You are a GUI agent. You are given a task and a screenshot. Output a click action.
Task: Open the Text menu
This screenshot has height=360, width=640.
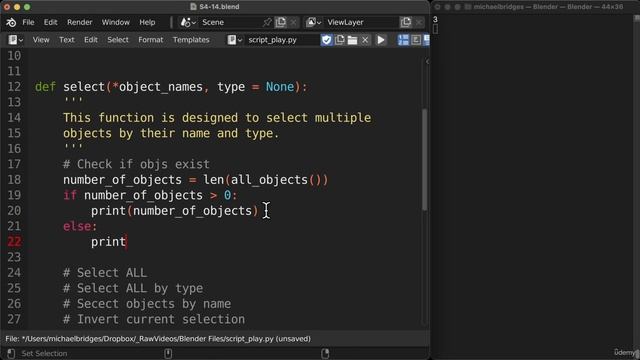point(67,40)
